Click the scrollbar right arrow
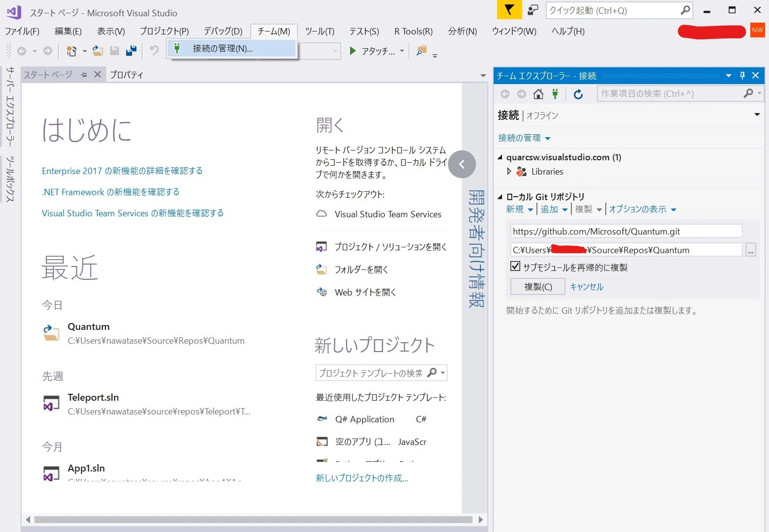This screenshot has width=769, height=532. [x=481, y=520]
